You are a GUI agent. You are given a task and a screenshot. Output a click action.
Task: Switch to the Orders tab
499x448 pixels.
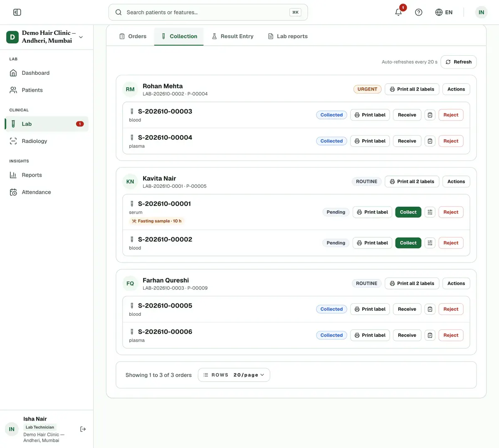133,37
